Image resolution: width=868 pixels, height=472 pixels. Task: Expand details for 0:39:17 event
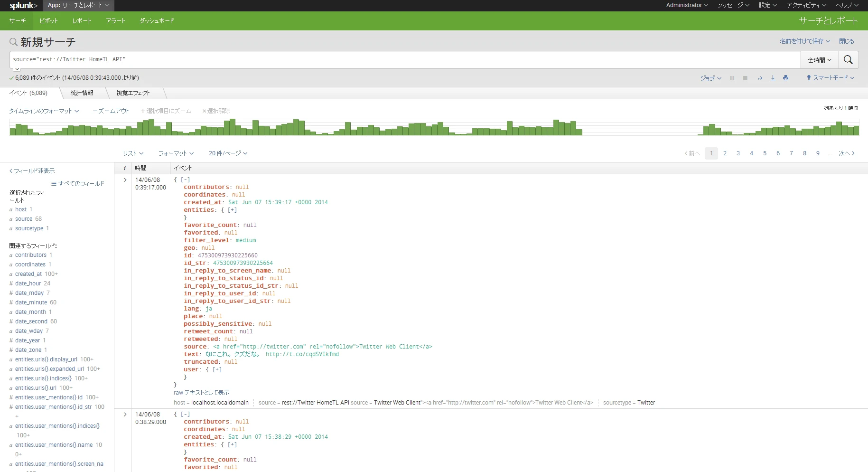[x=125, y=180]
